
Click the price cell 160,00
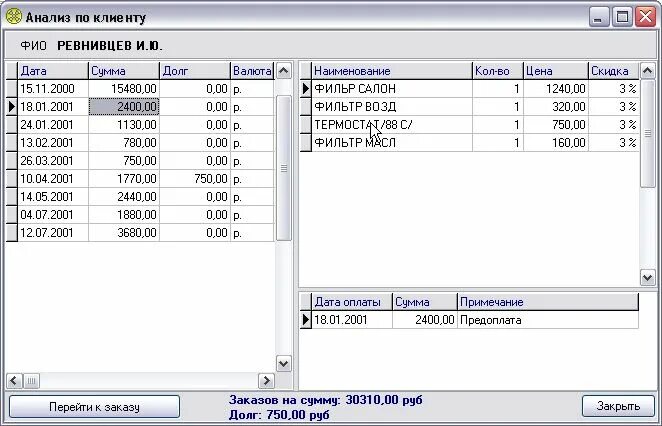click(556, 143)
